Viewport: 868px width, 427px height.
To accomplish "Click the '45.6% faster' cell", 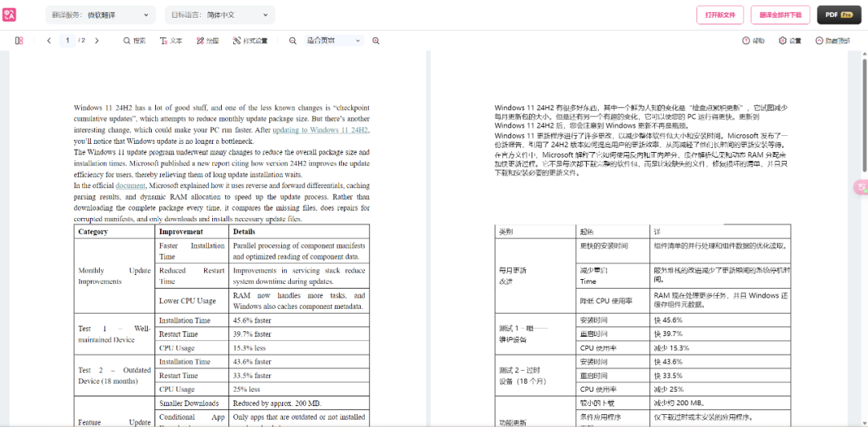I will pos(299,320).
